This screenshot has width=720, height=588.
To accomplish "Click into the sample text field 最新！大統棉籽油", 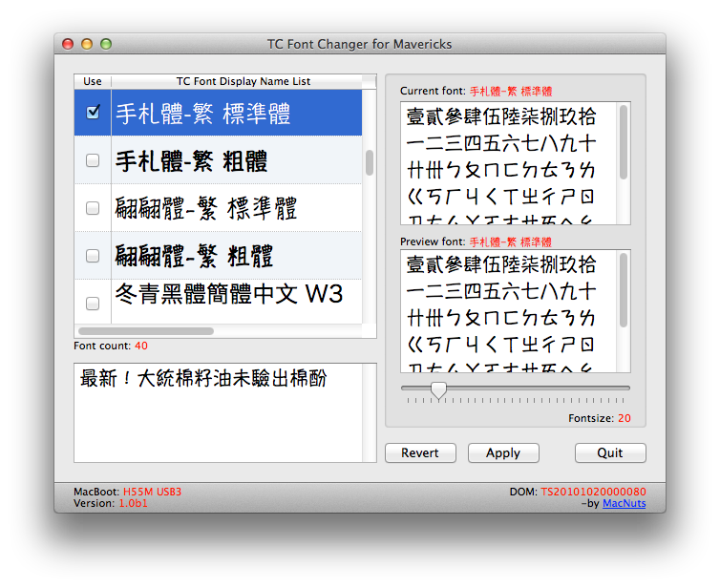I will pyautogui.click(x=218, y=412).
